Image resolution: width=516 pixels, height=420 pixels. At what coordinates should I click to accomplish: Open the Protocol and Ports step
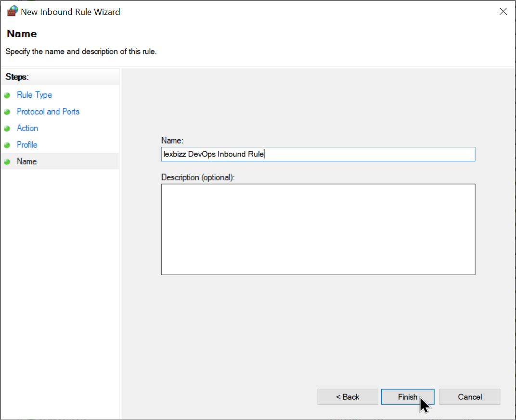coord(48,112)
